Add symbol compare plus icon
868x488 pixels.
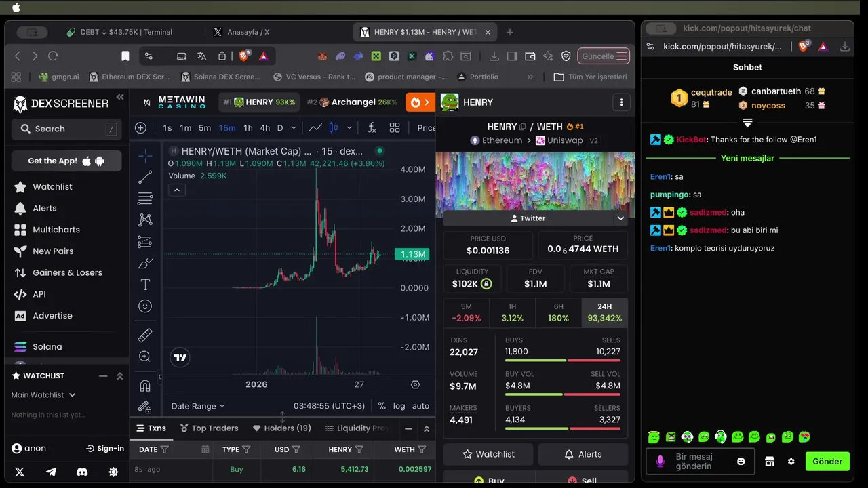(140, 127)
